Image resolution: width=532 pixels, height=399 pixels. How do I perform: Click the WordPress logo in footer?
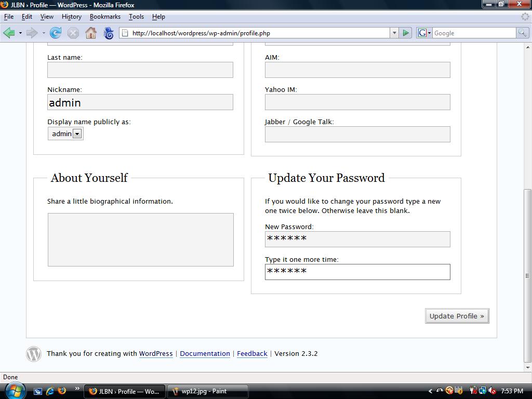[x=34, y=354]
